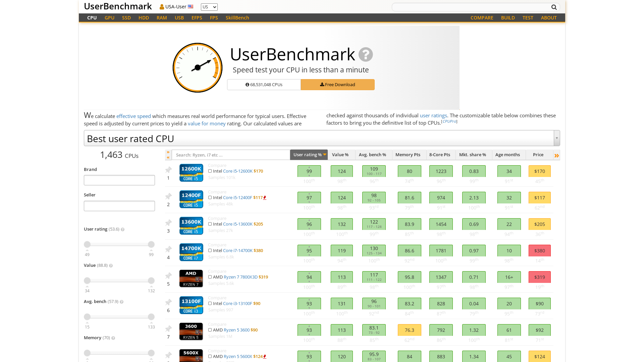Click the USA flag icon
This screenshot has width=644, height=362.
(x=190, y=7)
